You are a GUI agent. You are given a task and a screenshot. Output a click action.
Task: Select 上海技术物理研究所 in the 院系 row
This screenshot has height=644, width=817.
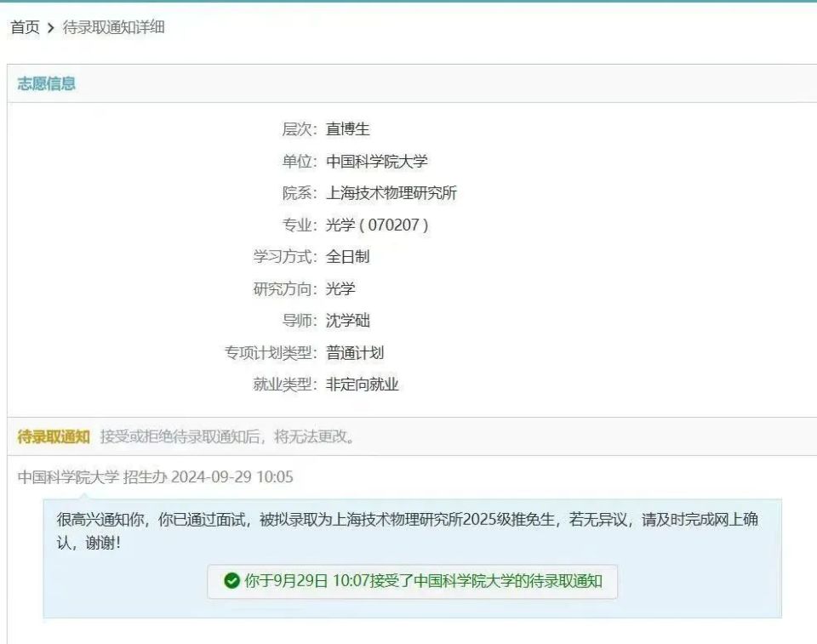pos(391,193)
